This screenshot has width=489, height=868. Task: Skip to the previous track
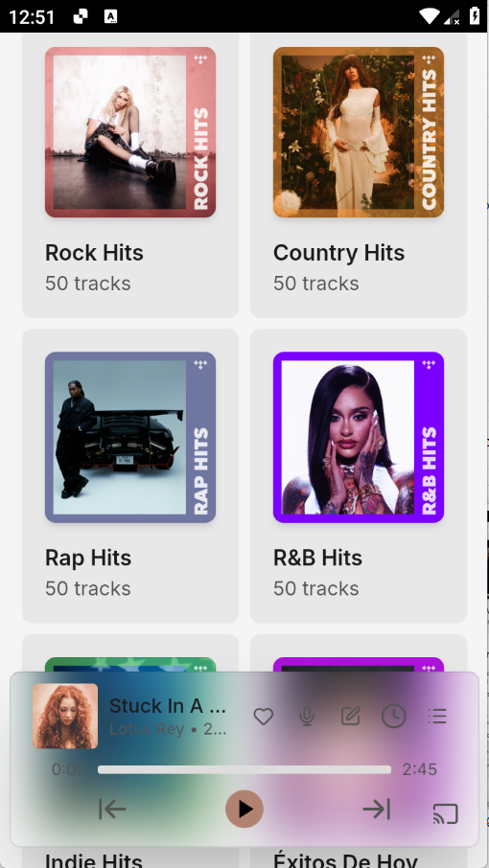pyautogui.click(x=112, y=810)
